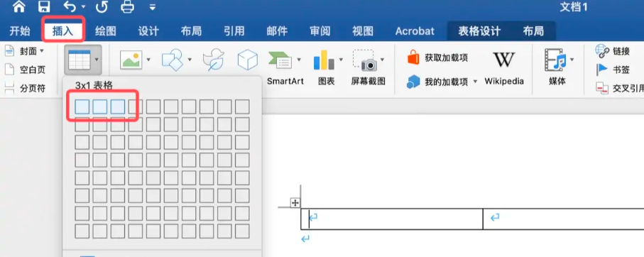Click inside the first table cell in document

pos(391,219)
